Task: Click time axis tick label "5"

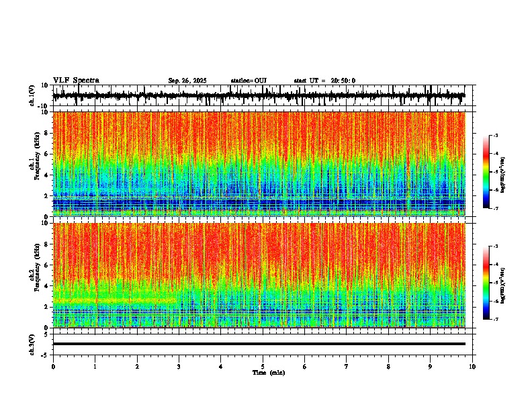Action: pos(263,367)
